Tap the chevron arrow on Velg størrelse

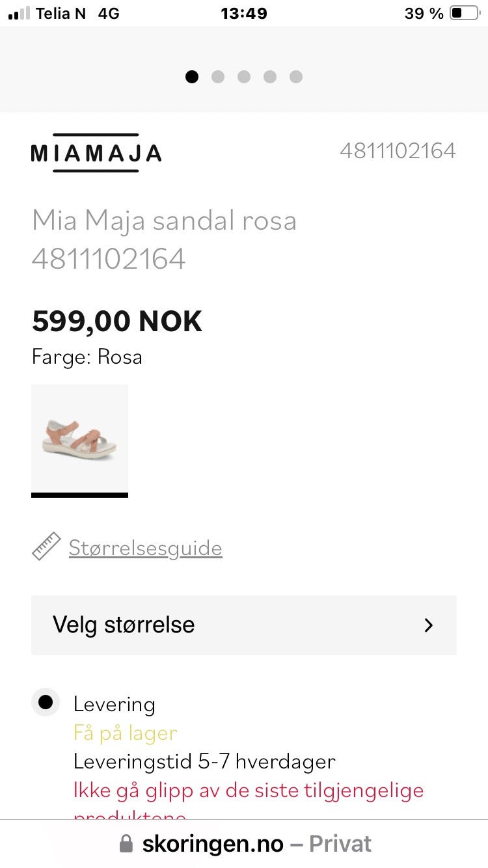[x=429, y=625]
